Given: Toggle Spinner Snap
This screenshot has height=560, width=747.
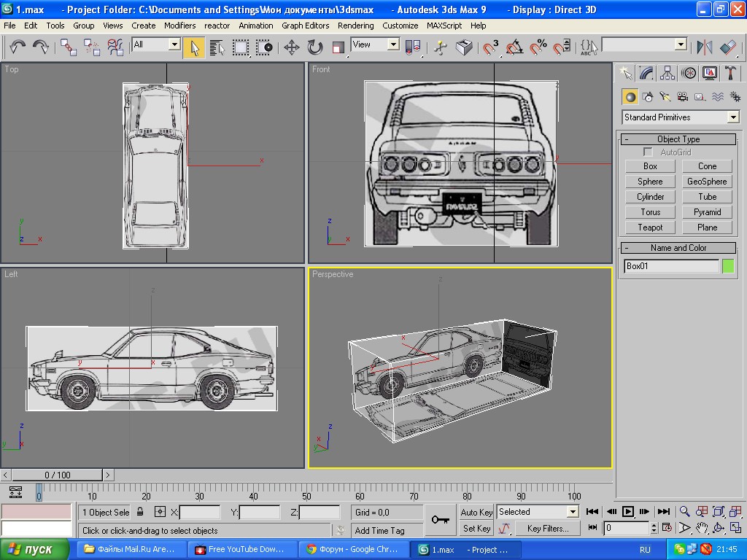Looking at the screenshot, I should coord(561,47).
